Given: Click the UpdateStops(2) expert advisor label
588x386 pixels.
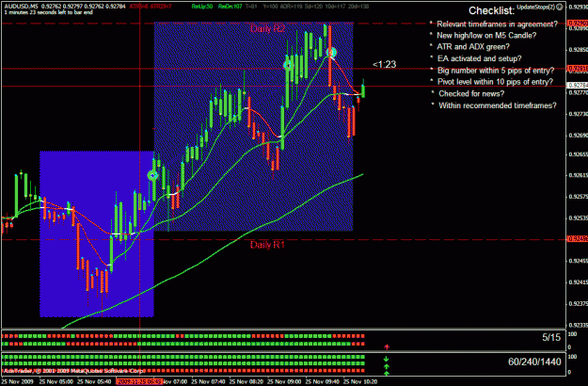Looking at the screenshot, I should point(536,8).
